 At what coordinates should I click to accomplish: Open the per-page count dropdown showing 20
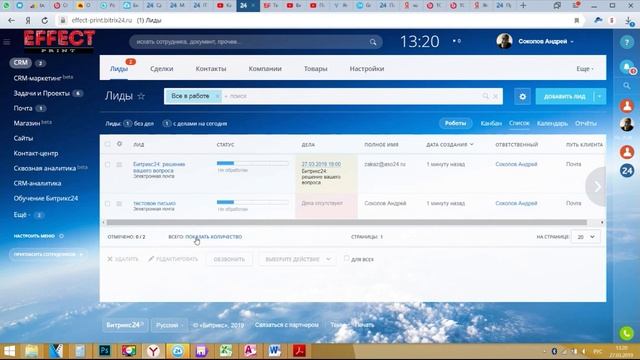(586, 237)
